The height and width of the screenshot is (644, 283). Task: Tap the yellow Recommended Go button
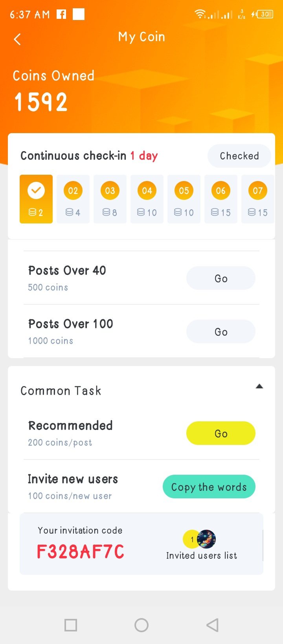tap(221, 434)
